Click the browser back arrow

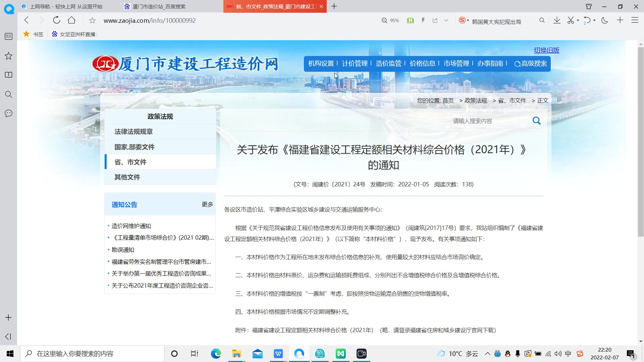coord(27,20)
